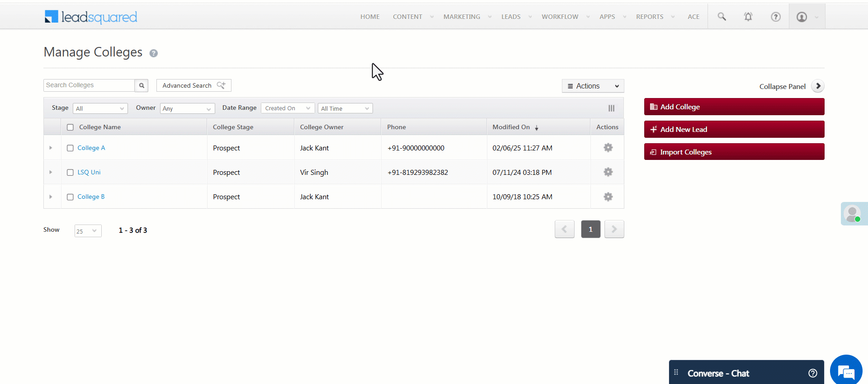Open the Stage filter dropdown
The height and width of the screenshot is (384, 868).
pos(100,108)
